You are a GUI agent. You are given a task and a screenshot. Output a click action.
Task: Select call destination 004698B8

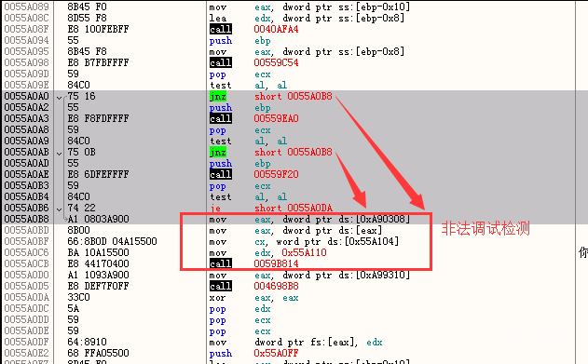point(276,286)
